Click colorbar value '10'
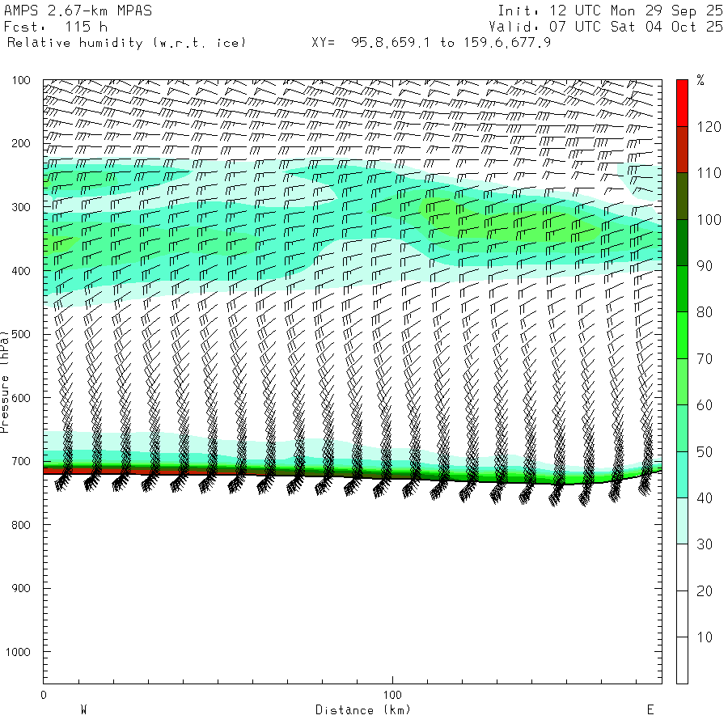 point(705,637)
